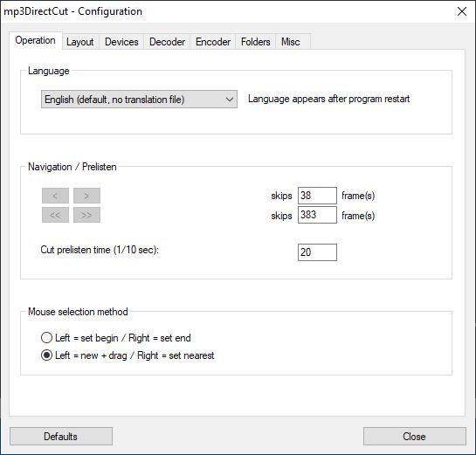Click the fast backward '<<' button
The width and height of the screenshot is (476, 455).
point(55,215)
